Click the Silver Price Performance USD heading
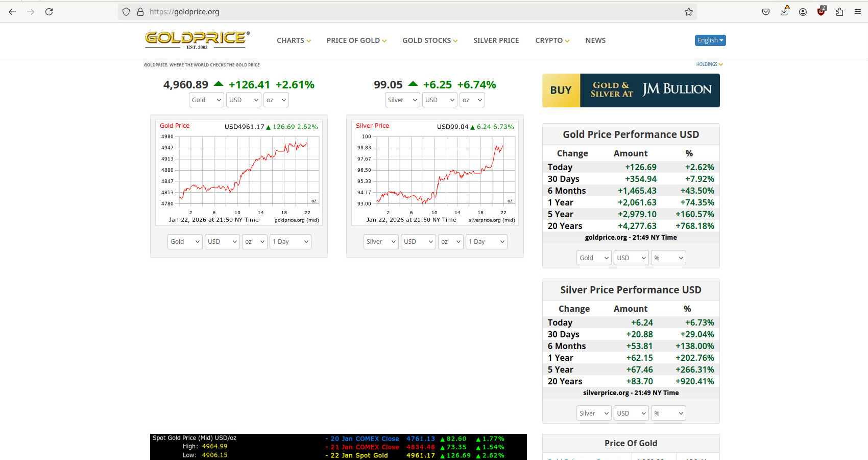 [631, 290]
